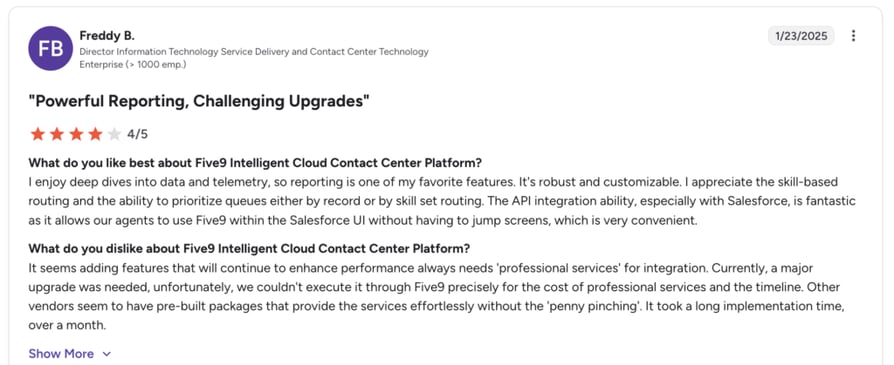Click the purple FB reviewer avatar
The height and width of the screenshot is (365, 894).
point(51,48)
